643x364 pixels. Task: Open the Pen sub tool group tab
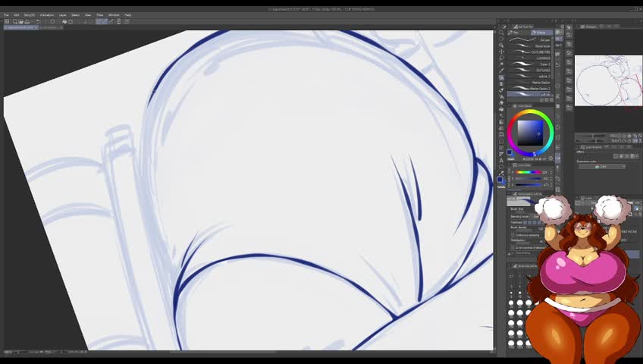[x=519, y=33]
